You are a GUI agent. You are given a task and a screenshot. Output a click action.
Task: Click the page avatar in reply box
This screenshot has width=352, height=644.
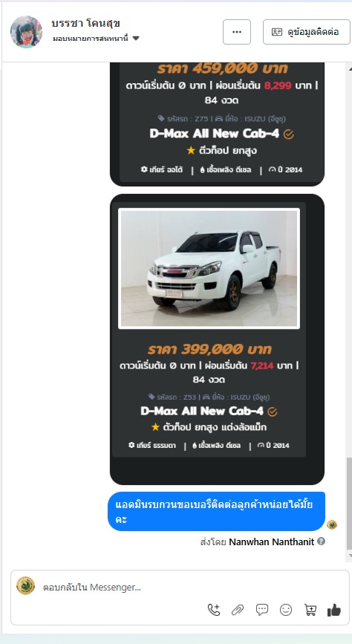25,585
